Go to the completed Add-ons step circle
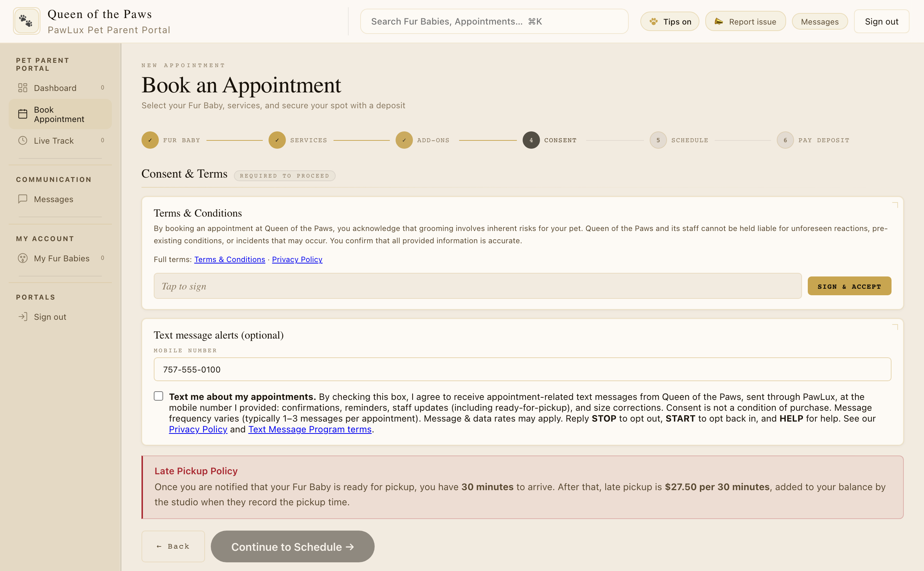This screenshot has width=924, height=571. [x=404, y=140]
